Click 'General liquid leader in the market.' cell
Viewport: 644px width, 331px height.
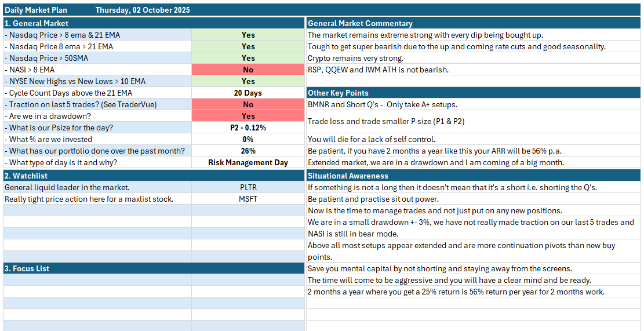97,187
